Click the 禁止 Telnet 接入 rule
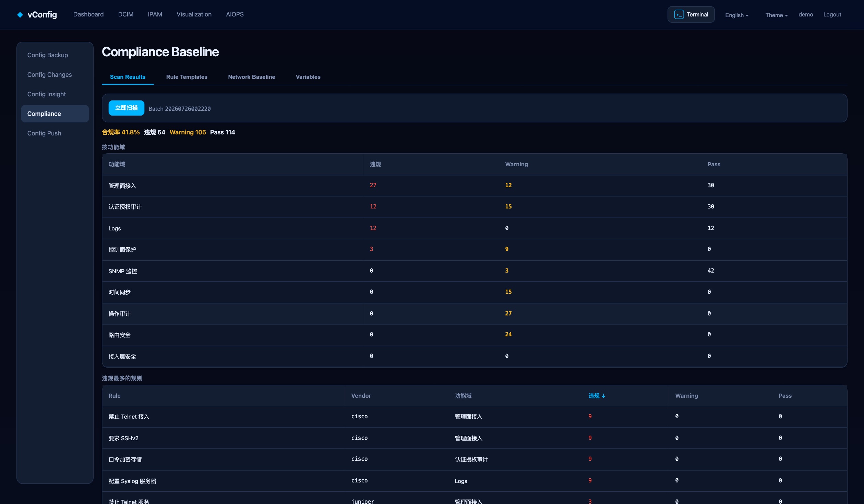The height and width of the screenshot is (504, 864). (x=129, y=417)
